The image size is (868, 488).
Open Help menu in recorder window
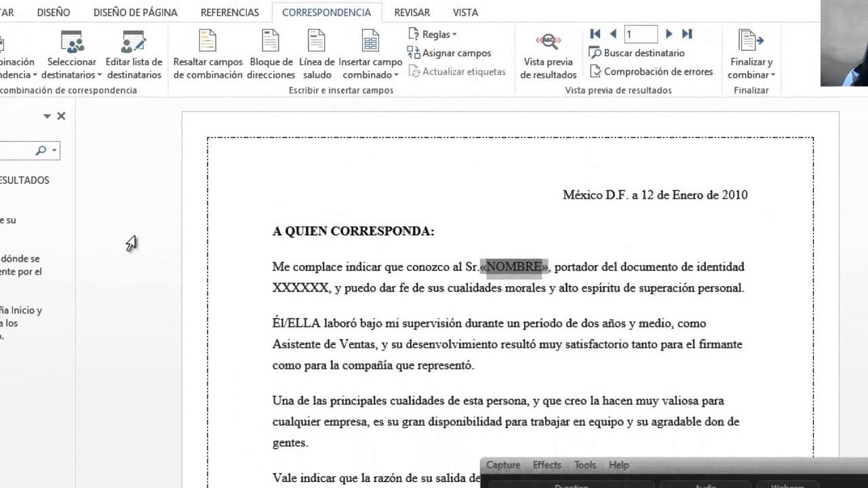(x=618, y=465)
